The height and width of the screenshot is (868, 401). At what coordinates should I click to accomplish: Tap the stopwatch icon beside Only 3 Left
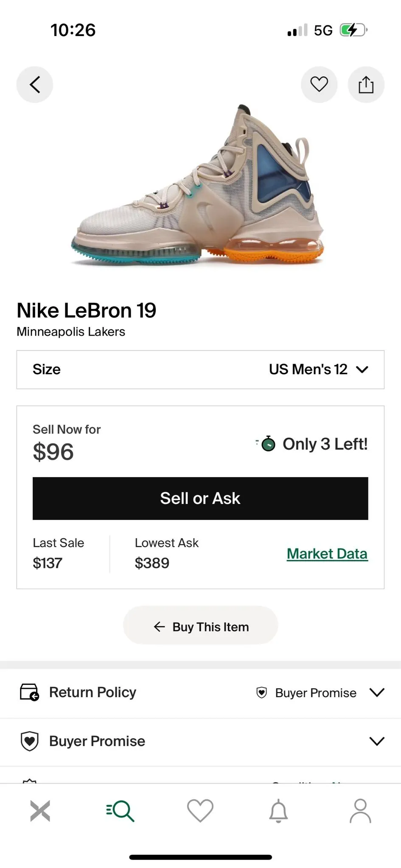(267, 444)
